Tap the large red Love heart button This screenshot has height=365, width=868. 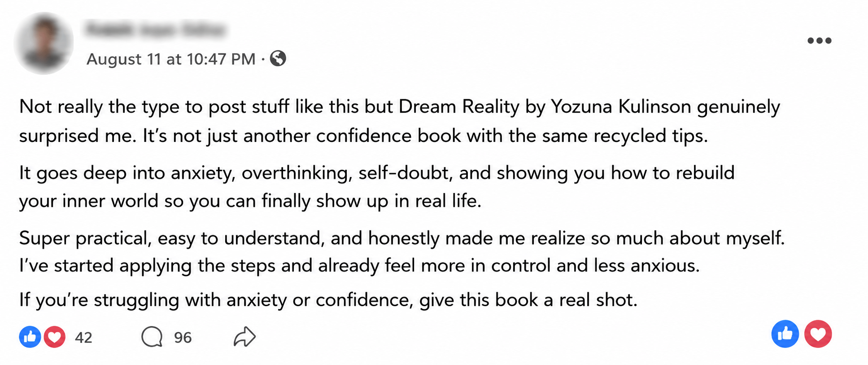(x=818, y=334)
